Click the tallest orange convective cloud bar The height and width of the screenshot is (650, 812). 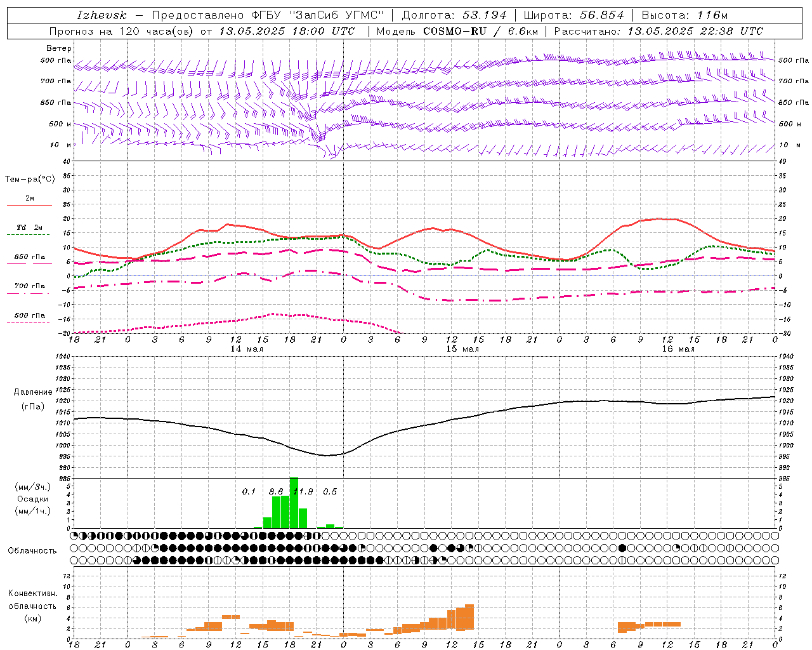pos(469,616)
